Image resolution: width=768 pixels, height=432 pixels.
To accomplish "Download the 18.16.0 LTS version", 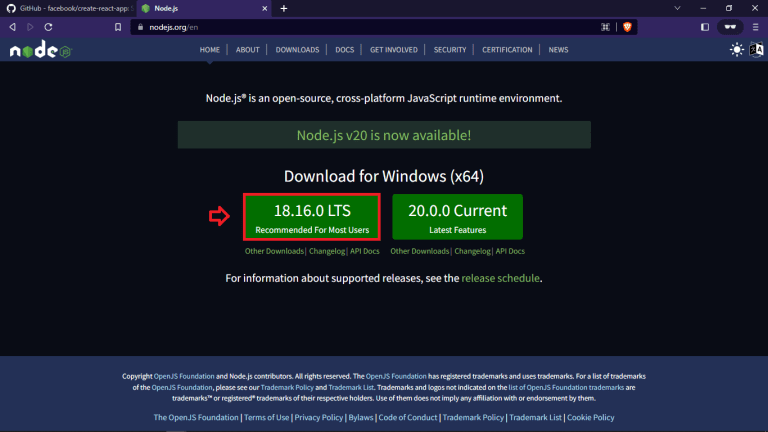I will pyautogui.click(x=312, y=217).
